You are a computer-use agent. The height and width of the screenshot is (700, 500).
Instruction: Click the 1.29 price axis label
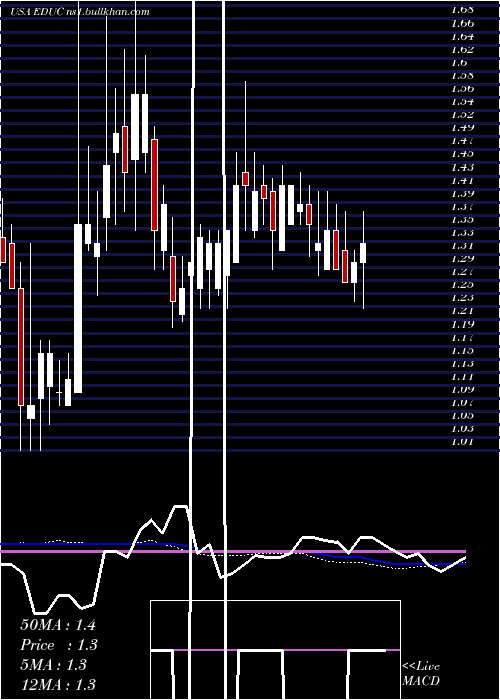(x=464, y=258)
